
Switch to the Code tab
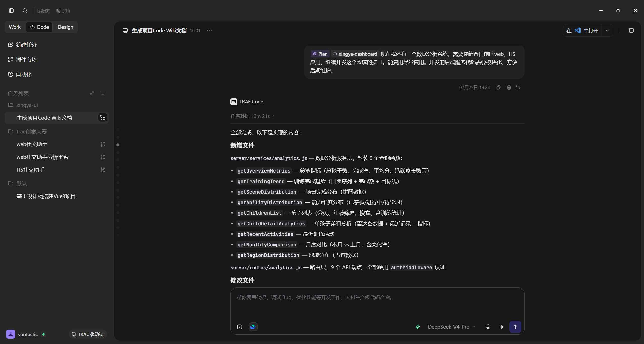coord(39,27)
